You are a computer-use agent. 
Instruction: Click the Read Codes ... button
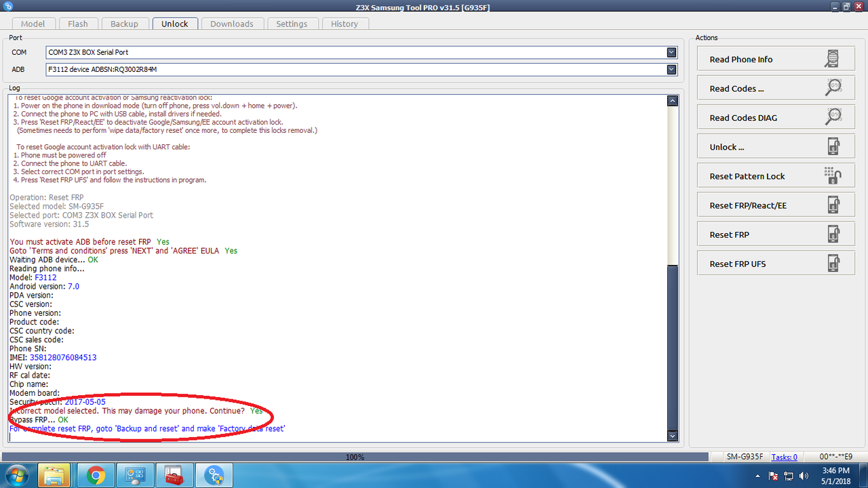(776, 88)
